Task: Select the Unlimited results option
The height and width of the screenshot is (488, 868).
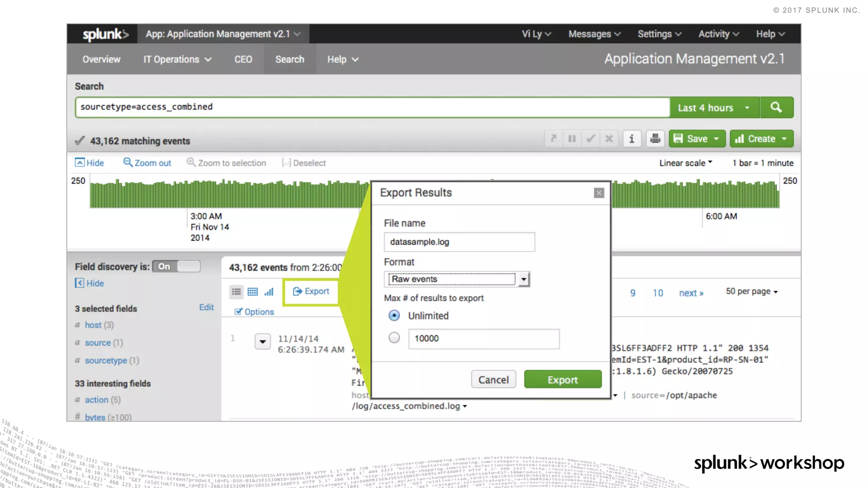Action: [x=394, y=316]
